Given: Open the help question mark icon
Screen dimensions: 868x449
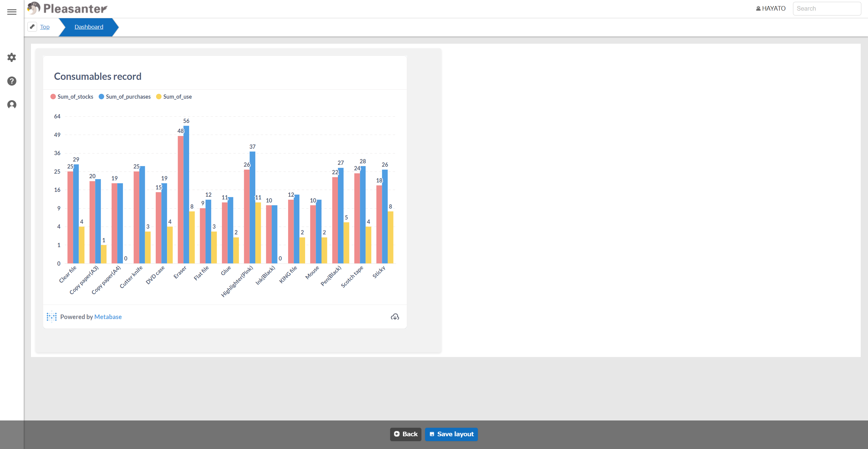Looking at the screenshot, I should click(x=12, y=81).
